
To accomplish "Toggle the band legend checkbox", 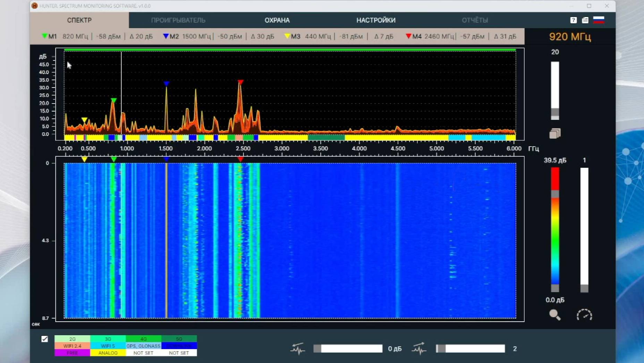I will (x=45, y=339).
